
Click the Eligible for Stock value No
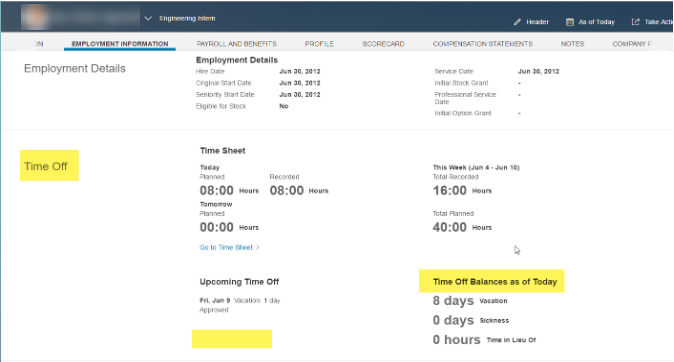[x=284, y=106]
